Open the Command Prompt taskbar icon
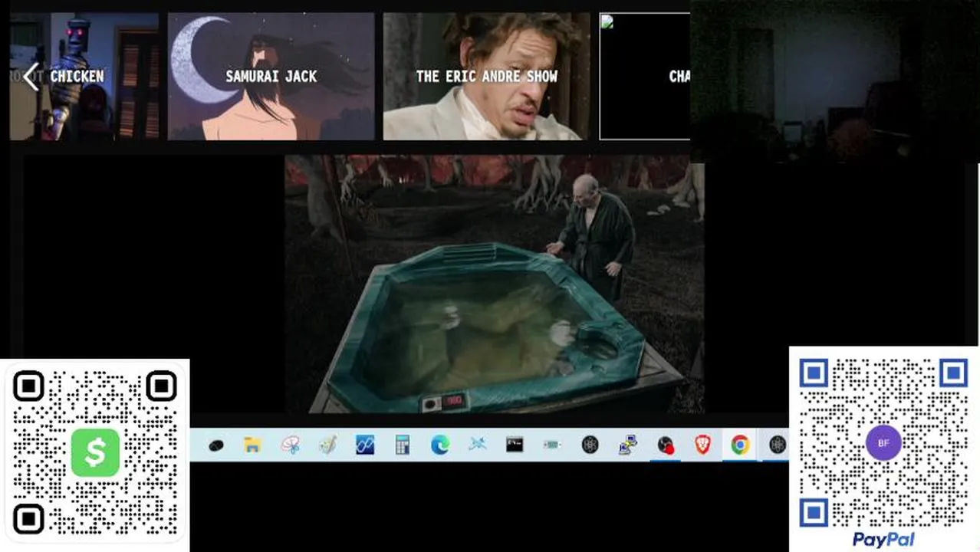 (x=515, y=445)
